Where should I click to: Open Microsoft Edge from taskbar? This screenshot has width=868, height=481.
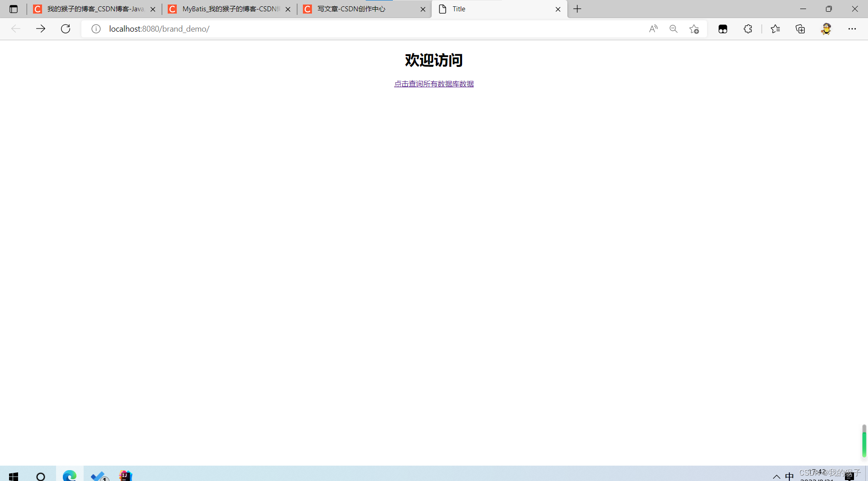[x=70, y=476]
